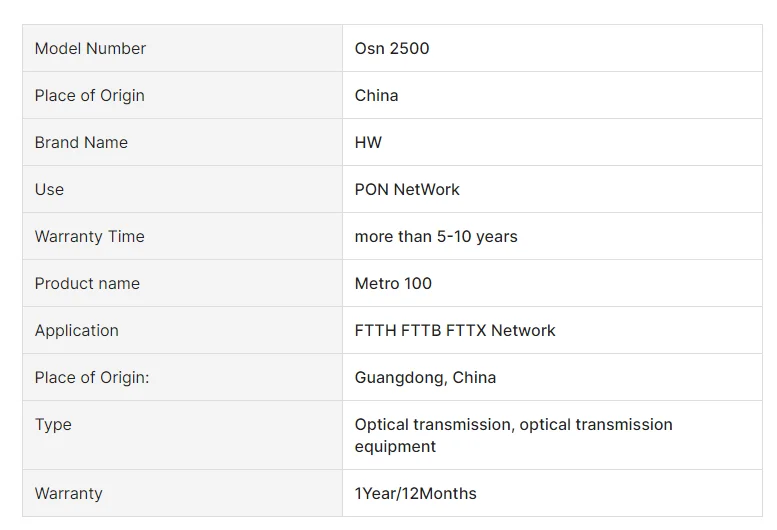
Task: Select the China value cell
Action: 553,95
